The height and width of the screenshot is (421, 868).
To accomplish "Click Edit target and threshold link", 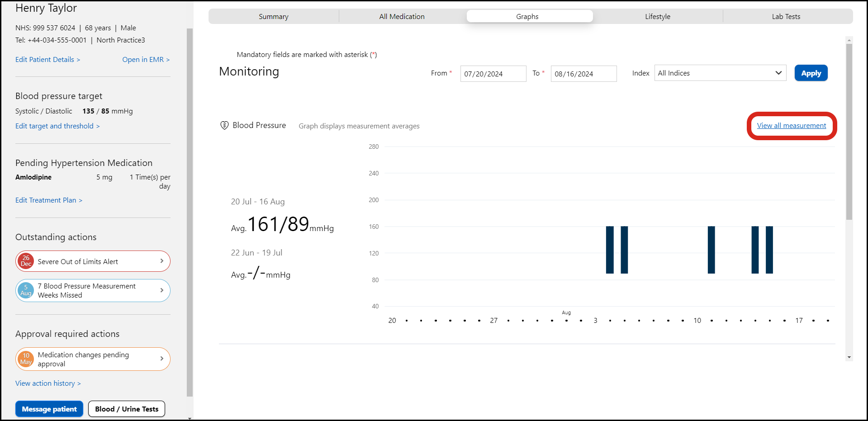I will (x=57, y=126).
